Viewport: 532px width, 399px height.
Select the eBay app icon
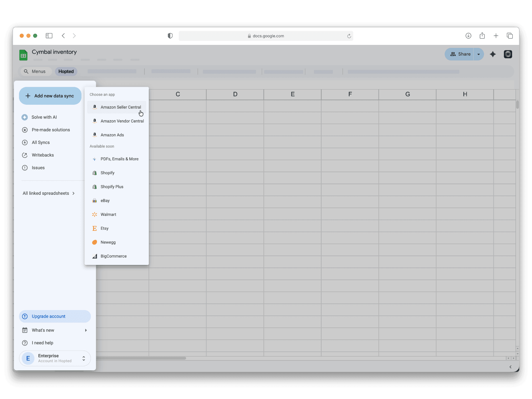point(94,200)
